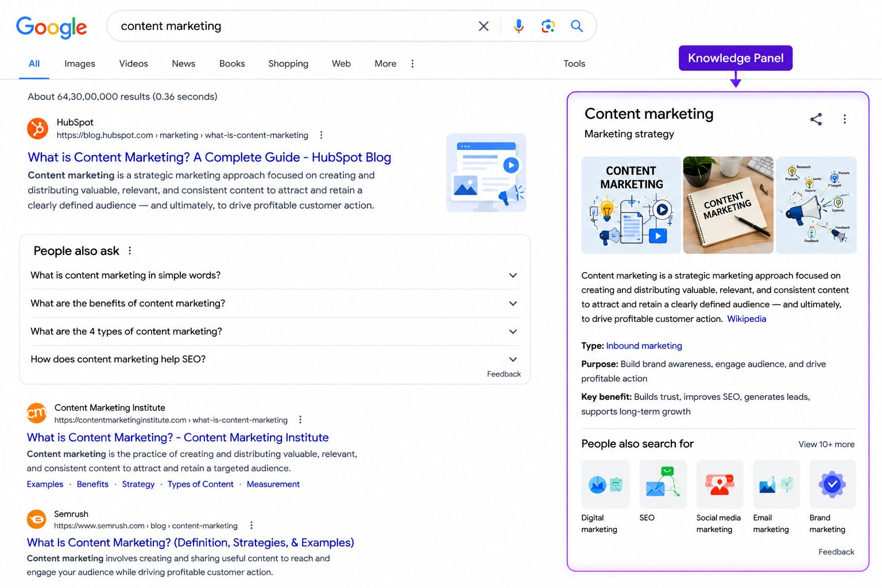Click the Semrush favicon
The width and height of the screenshot is (882, 588).
click(37, 519)
